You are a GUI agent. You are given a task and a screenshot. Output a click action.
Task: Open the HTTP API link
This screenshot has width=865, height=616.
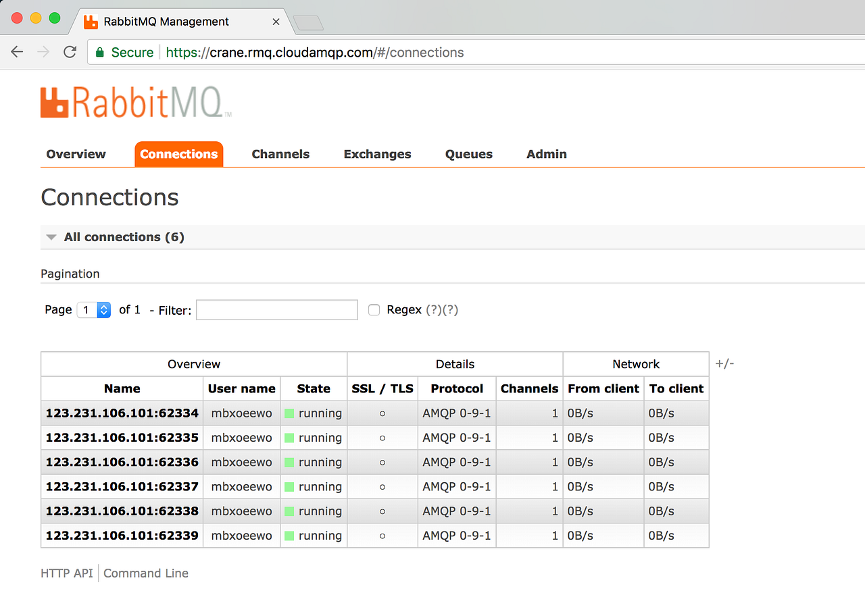(66, 573)
